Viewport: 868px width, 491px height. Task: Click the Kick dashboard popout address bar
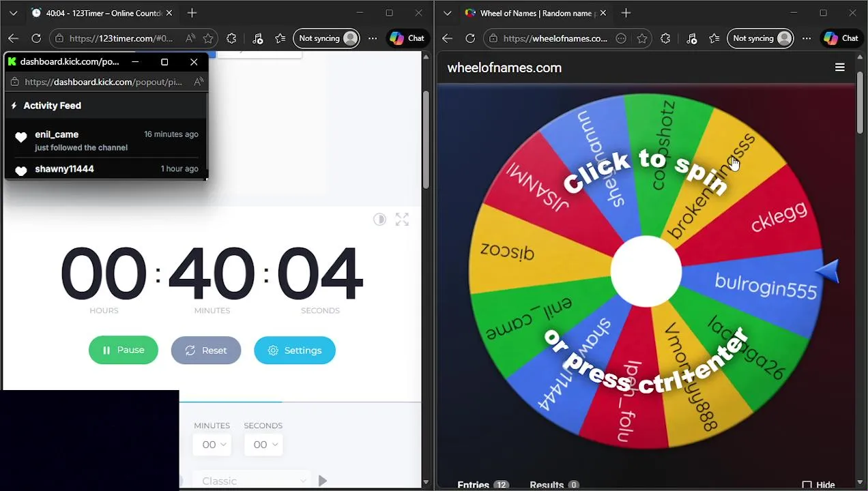103,82
